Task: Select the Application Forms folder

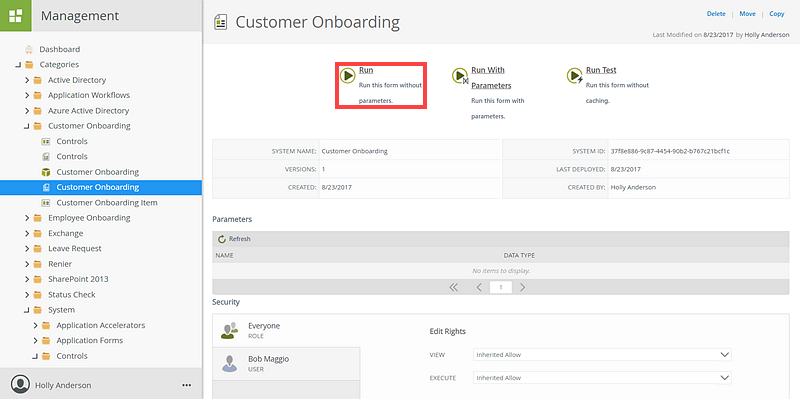Action: coord(90,340)
